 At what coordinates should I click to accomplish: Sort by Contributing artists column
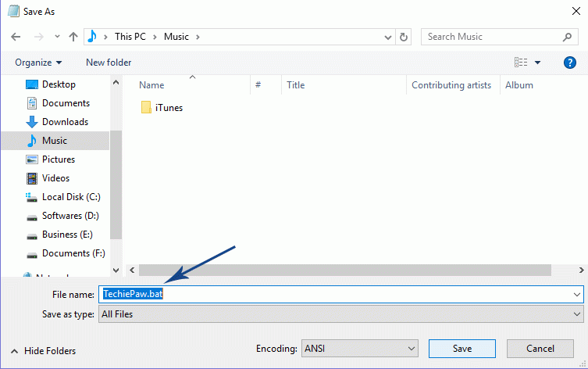coord(451,85)
